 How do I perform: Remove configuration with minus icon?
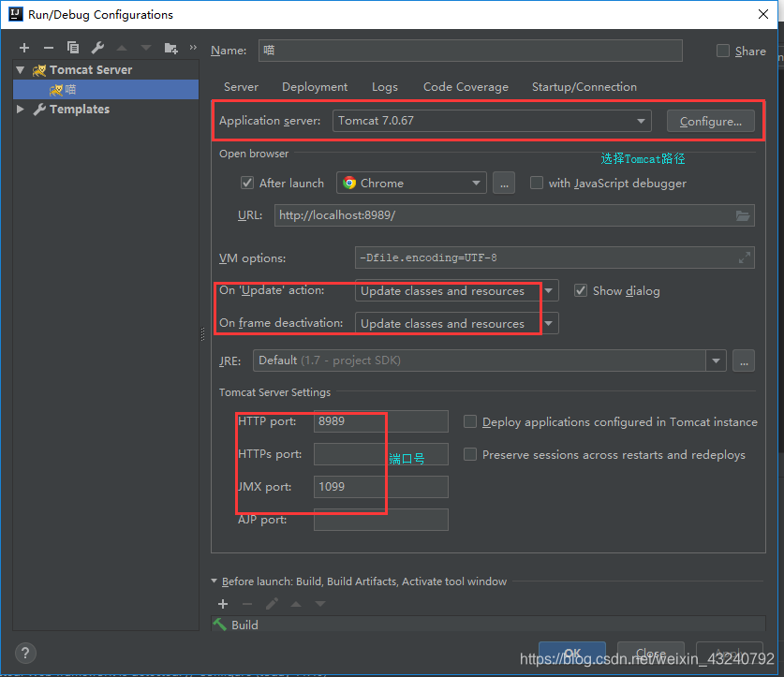pos(49,48)
